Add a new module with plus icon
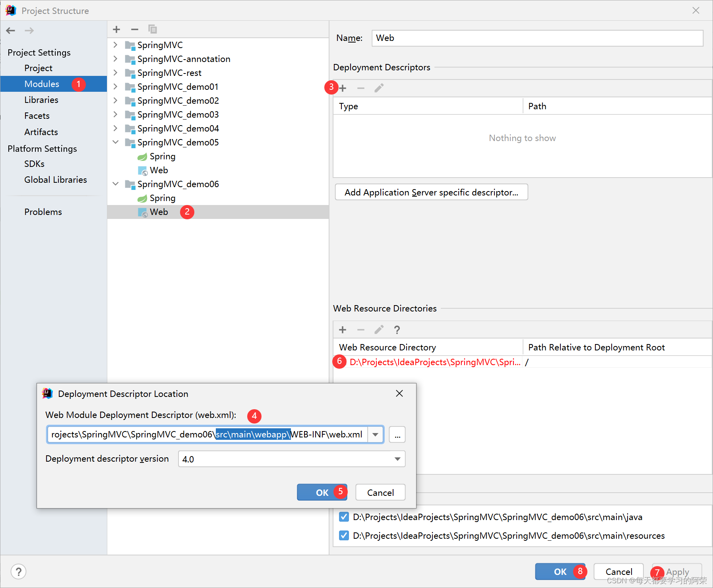 (x=116, y=29)
